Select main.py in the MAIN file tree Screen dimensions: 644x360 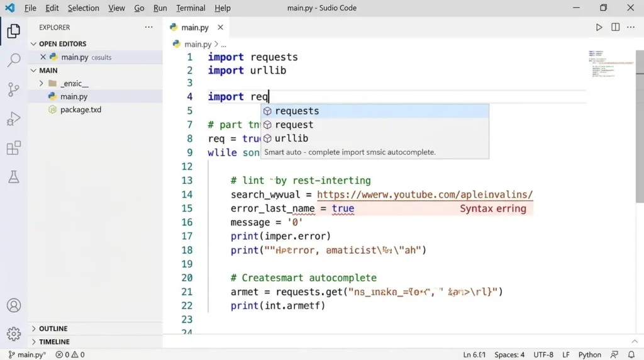(96, 96)
